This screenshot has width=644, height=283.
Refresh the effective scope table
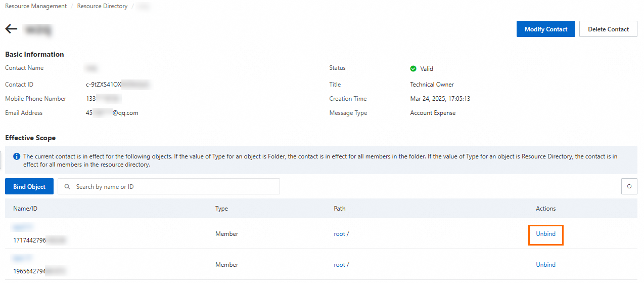tap(629, 186)
